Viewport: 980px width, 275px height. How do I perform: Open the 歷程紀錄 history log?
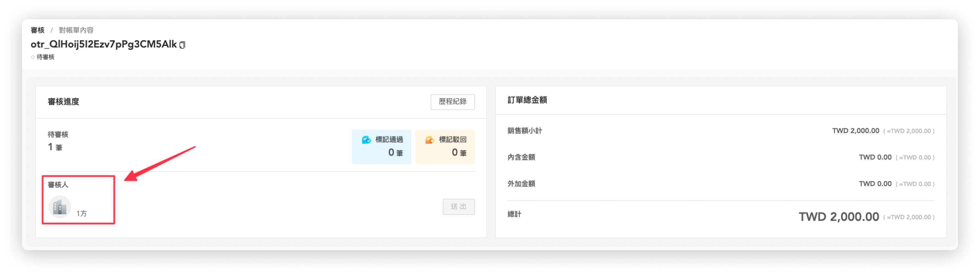452,102
